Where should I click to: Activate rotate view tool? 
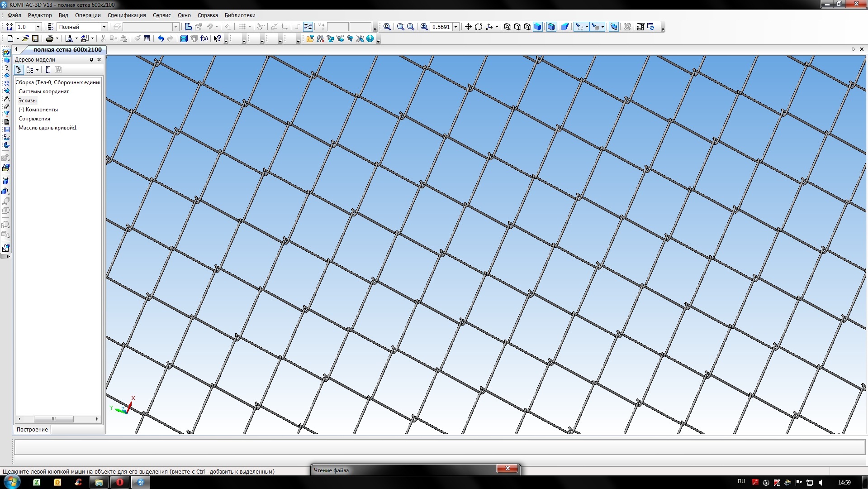click(x=479, y=27)
